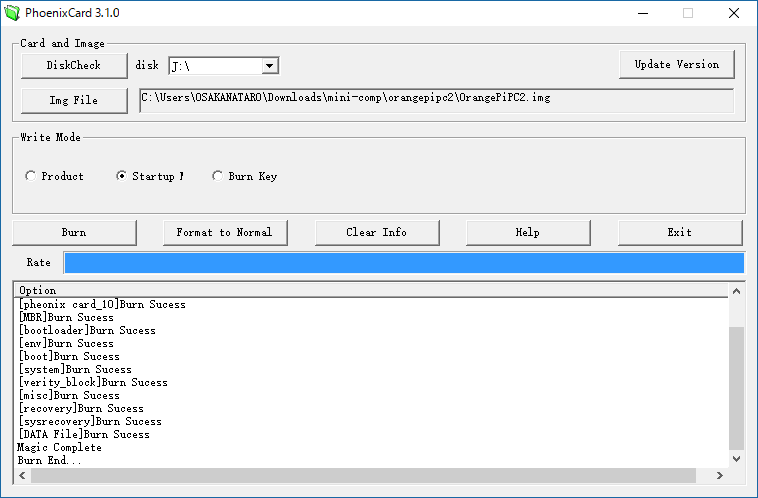Select the Startup write mode

(150, 176)
